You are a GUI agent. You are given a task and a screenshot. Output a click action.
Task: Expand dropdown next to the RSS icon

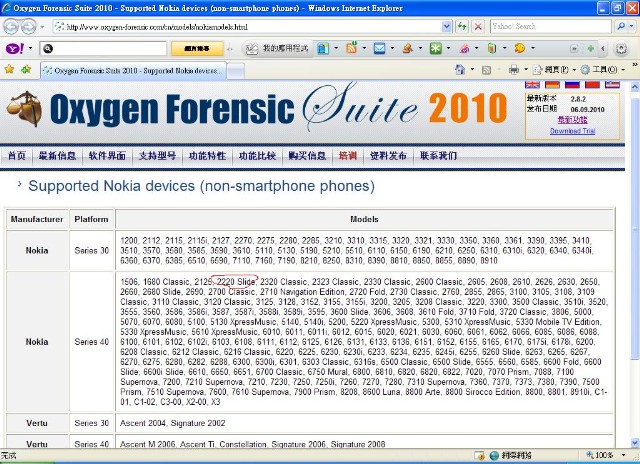[364, 49]
